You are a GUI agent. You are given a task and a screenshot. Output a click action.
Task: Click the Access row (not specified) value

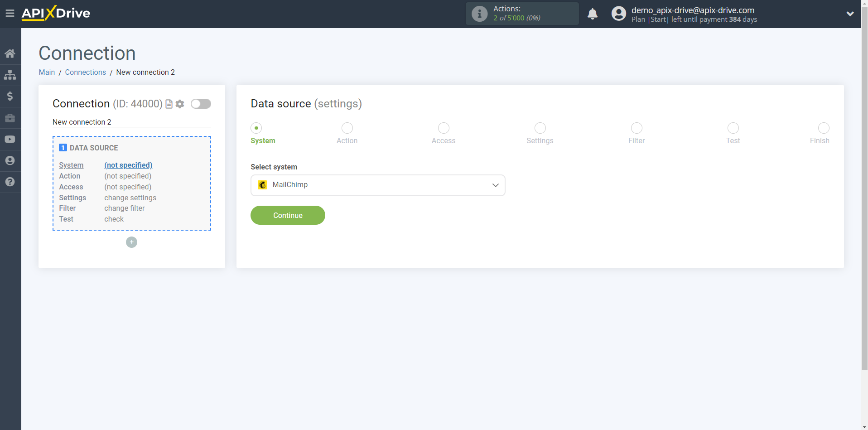128,187
